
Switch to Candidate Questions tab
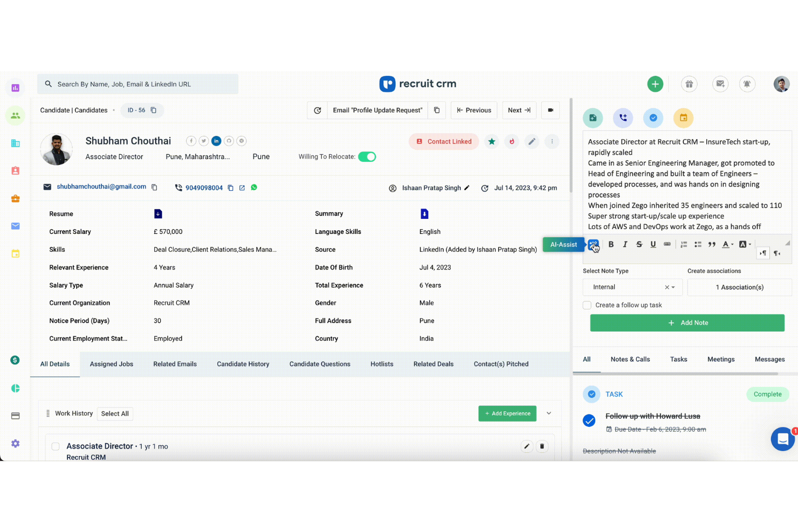point(320,364)
